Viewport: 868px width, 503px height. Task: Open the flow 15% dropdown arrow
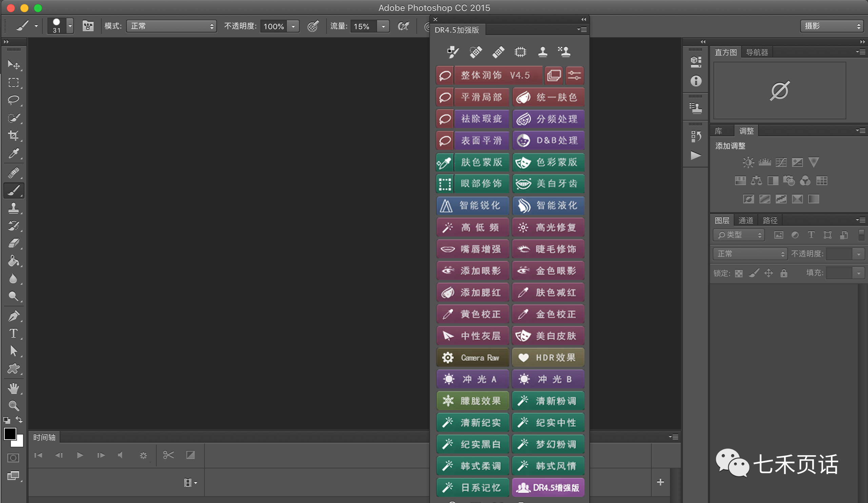383,26
